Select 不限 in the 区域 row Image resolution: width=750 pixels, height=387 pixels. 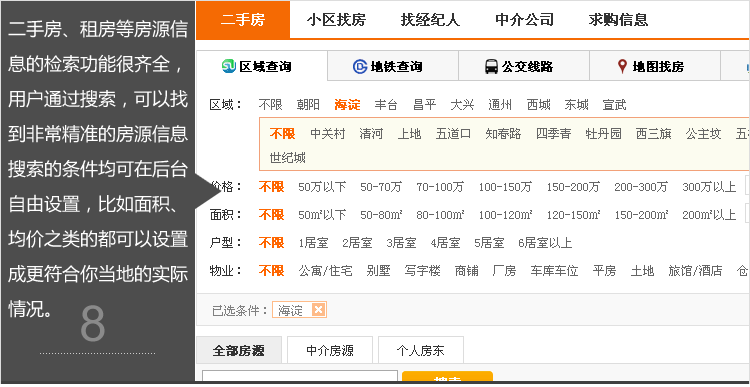pos(270,105)
